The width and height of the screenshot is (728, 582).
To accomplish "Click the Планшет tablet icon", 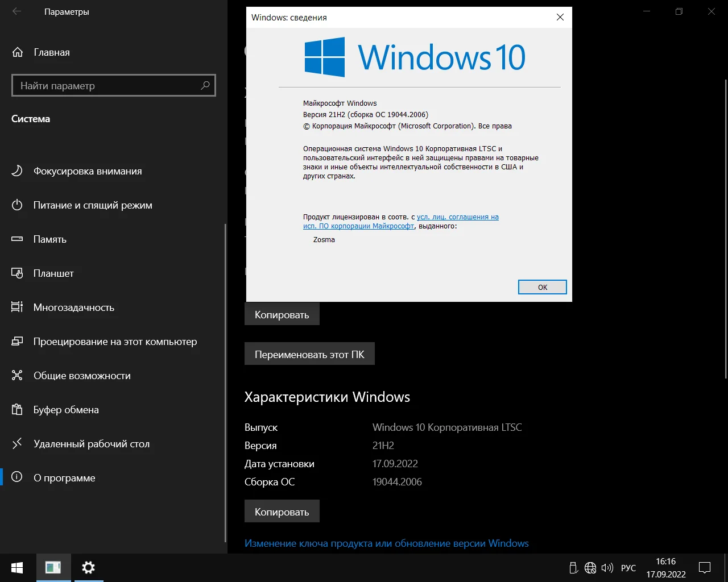I will click(17, 273).
